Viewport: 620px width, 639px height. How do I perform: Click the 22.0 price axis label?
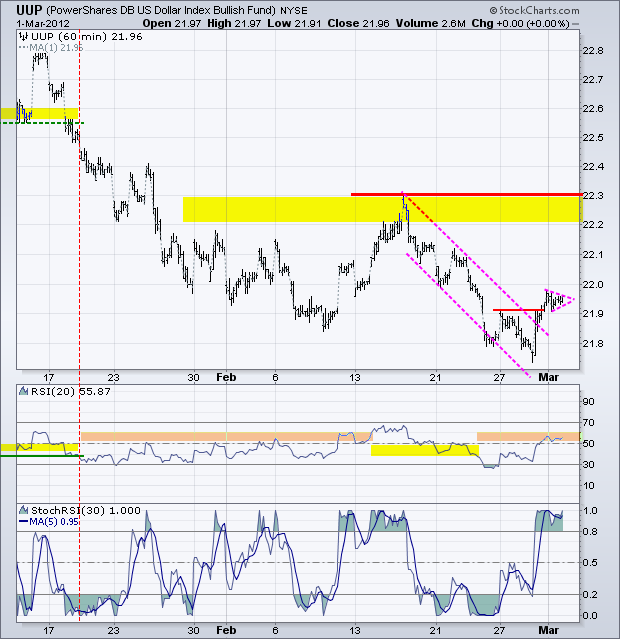(x=593, y=284)
